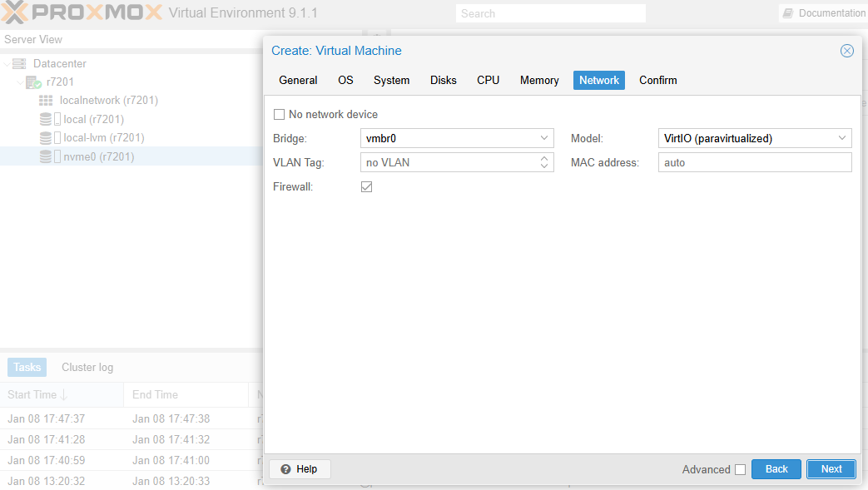Viewport: 868px width, 490px height.
Task: Click the local-lvm storage icon
Action: pyautogui.click(x=46, y=138)
